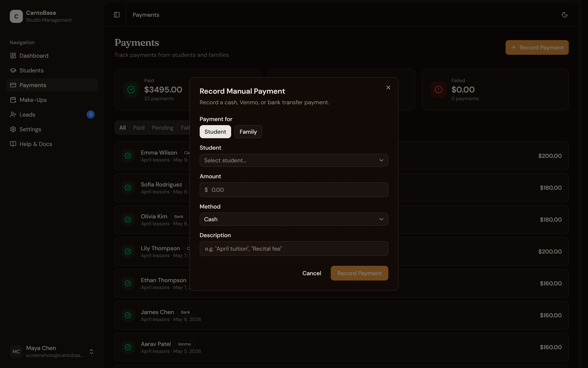The height and width of the screenshot is (368, 588).
Task: Click Aarav Patel's paid status icon
Action: click(128, 347)
